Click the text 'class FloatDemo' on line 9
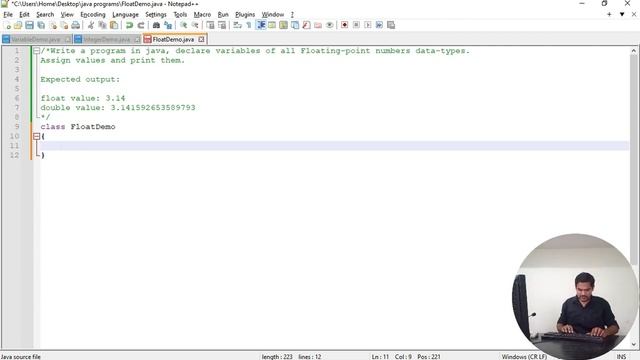This screenshot has height=360, width=640. click(x=78, y=127)
